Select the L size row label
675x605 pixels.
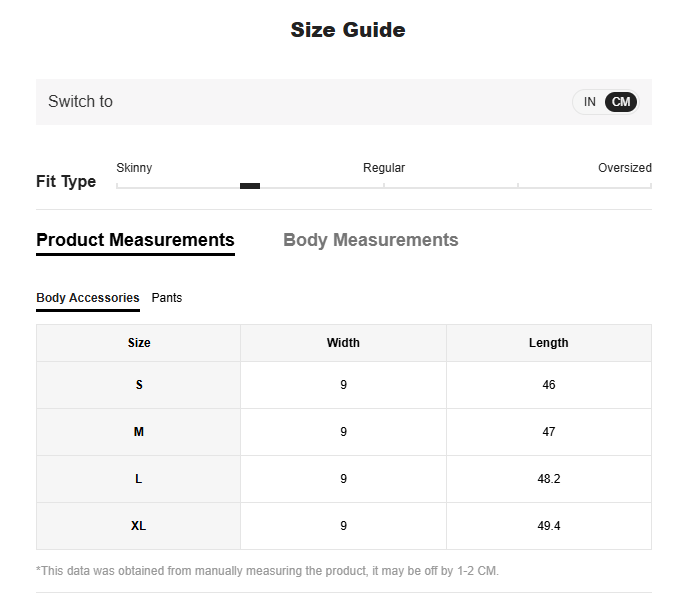[x=139, y=479]
